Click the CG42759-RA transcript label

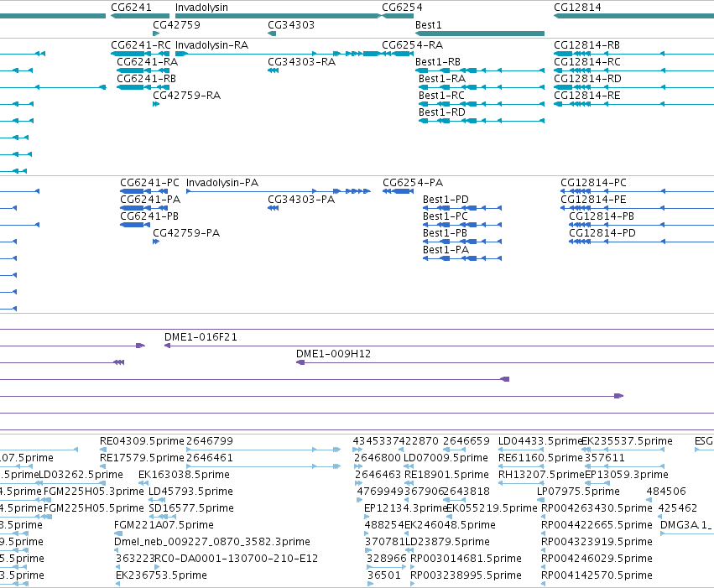pyautogui.click(x=187, y=96)
